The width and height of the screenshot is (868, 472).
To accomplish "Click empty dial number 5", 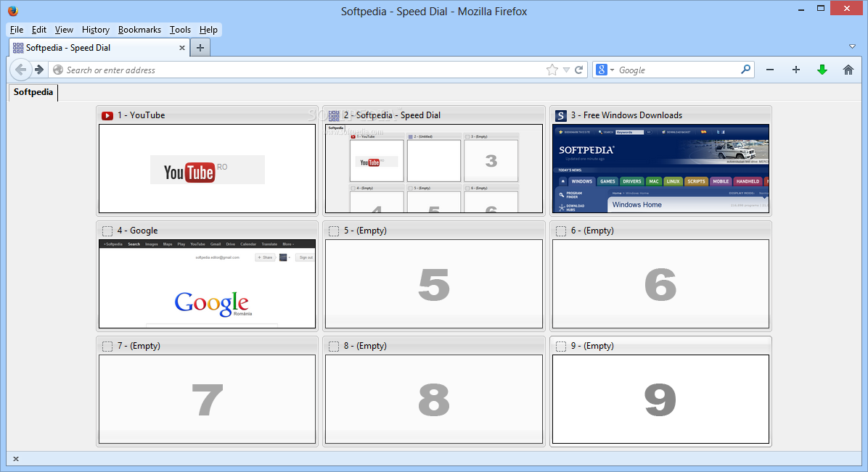I will pyautogui.click(x=433, y=284).
